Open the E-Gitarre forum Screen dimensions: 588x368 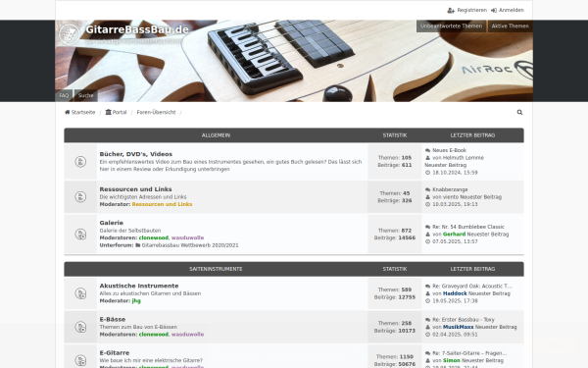(115, 352)
